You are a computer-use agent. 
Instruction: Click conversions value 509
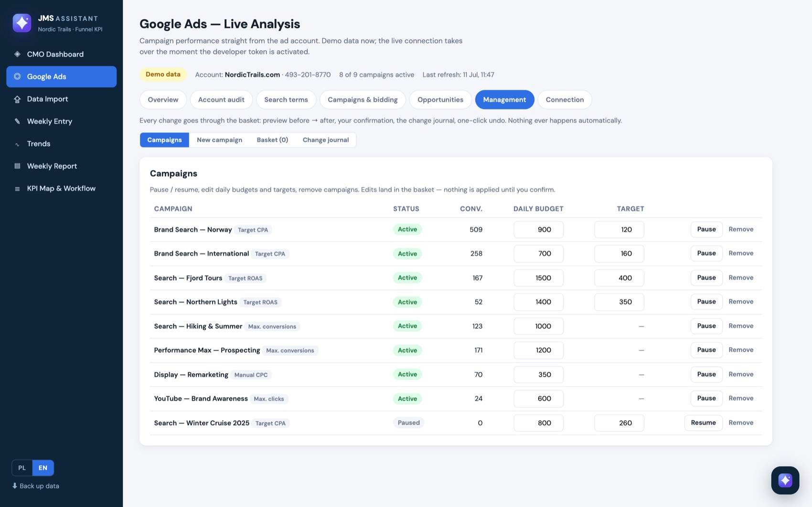click(x=476, y=230)
